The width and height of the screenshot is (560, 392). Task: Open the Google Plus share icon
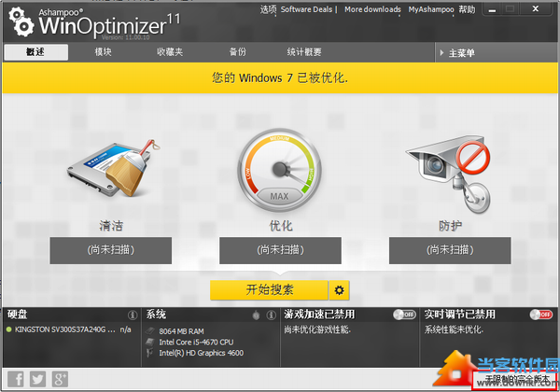[60, 379]
